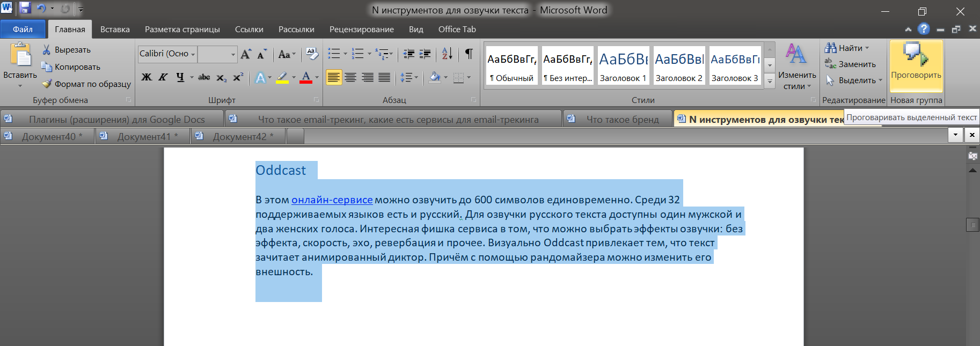Open the font name Calibri dropdown
The width and height of the screenshot is (980, 346).
193,54
